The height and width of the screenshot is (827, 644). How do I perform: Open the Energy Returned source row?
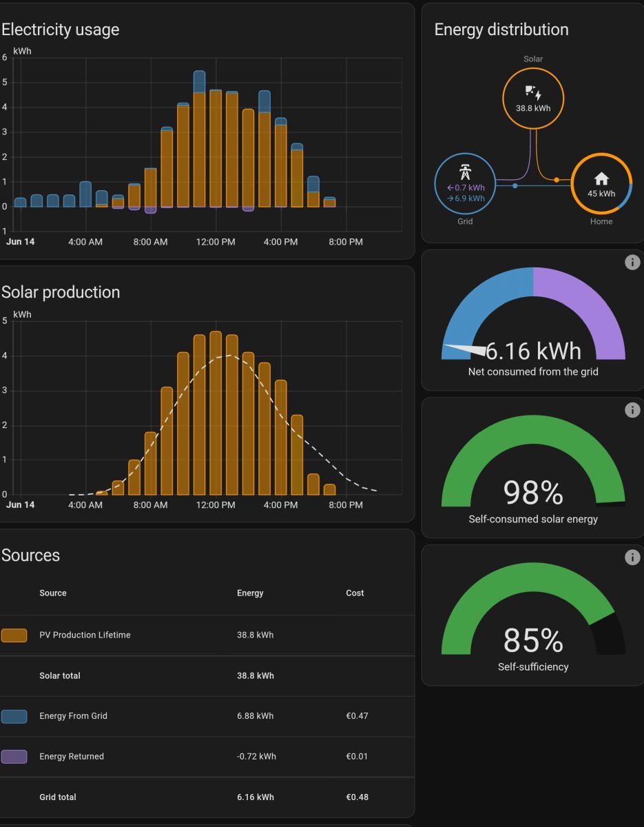point(72,757)
